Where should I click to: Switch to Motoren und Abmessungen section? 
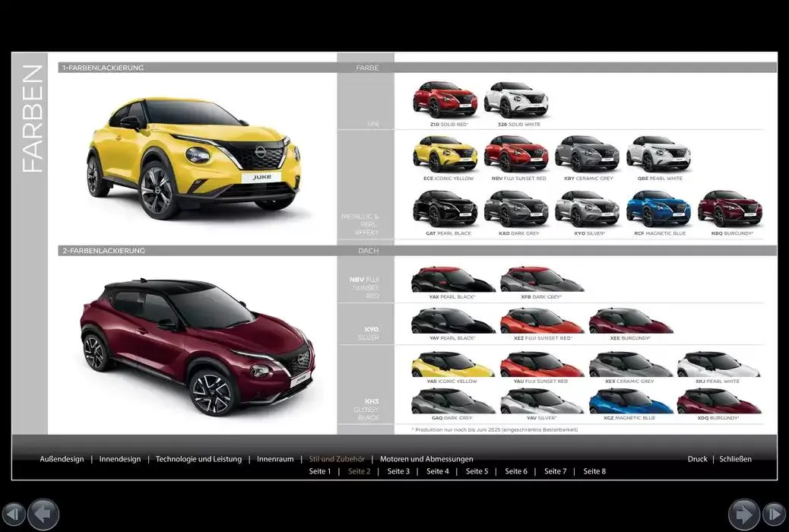426,459
